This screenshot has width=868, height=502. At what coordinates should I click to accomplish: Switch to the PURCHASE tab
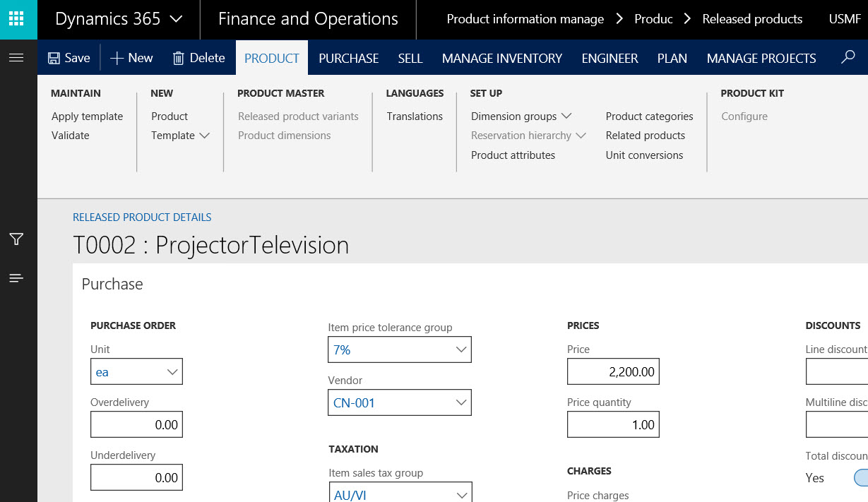(349, 58)
